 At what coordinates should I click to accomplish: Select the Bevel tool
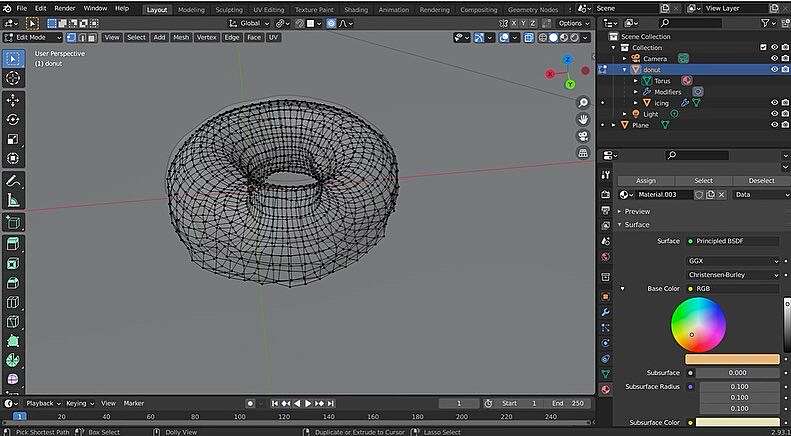pyautogui.click(x=14, y=283)
